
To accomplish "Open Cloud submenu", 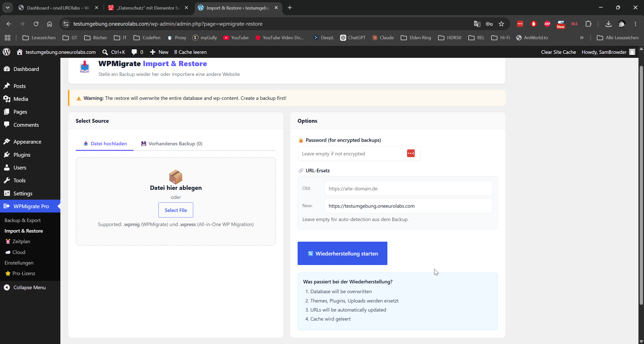I will pyautogui.click(x=16, y=252).
